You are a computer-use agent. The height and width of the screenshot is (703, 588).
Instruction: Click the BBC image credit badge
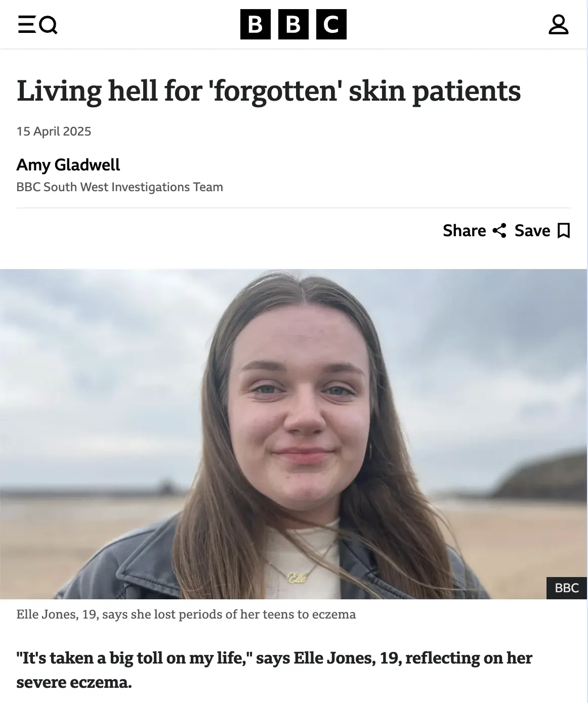tap(567, 588)
